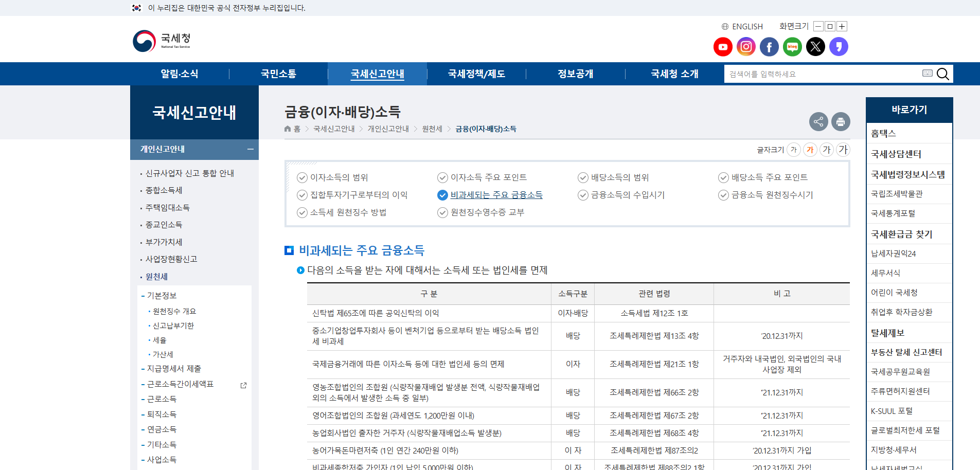This screenshot has width=980, height=470.
Task: Click the Facebook icon in header
Action: [x=769, y=47]
